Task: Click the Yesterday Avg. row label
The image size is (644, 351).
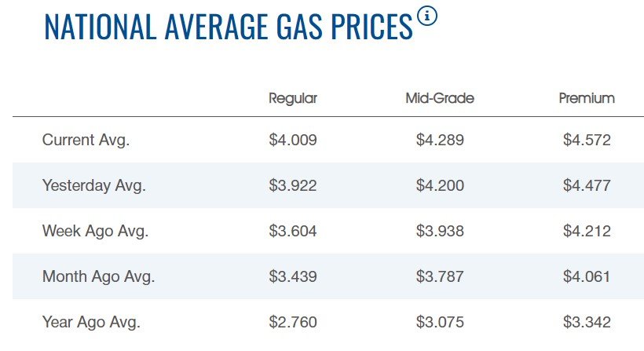Action: (x=94, y=186)
